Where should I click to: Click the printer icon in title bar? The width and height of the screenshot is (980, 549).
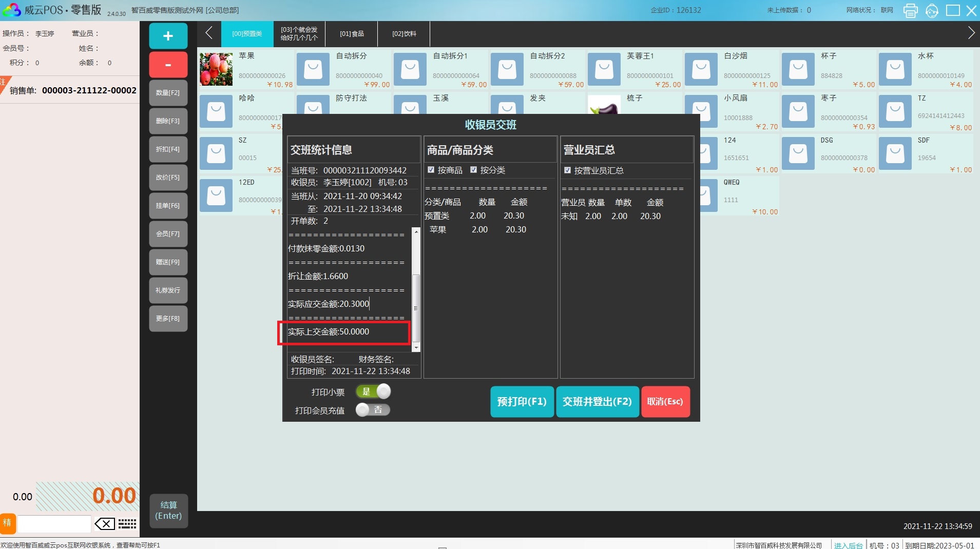point(910,10)
